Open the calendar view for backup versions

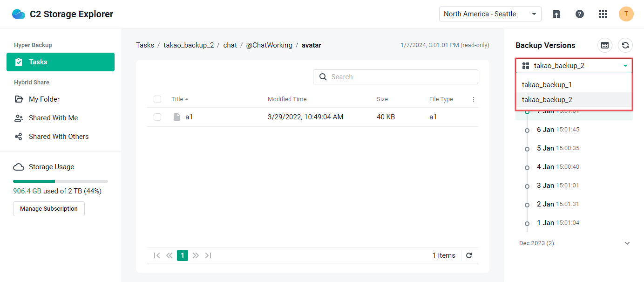[x=604, y=45]
